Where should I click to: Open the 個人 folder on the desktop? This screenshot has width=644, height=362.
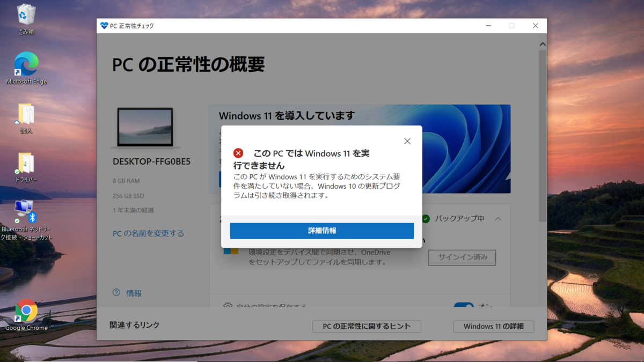click(x=26, y=119)
